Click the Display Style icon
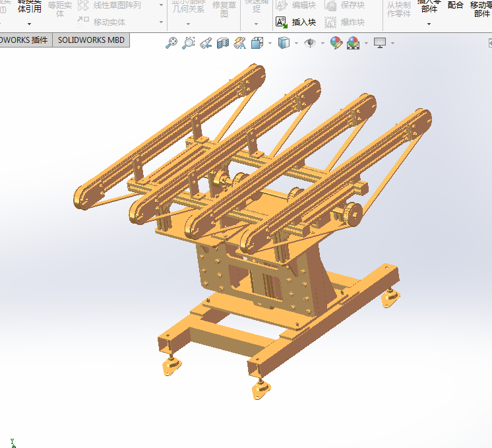 click(284, 43)
